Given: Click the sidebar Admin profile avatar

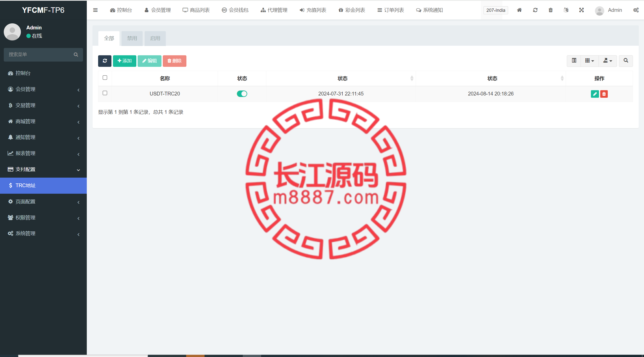Looking at the screenshot, I should point(12,32).
